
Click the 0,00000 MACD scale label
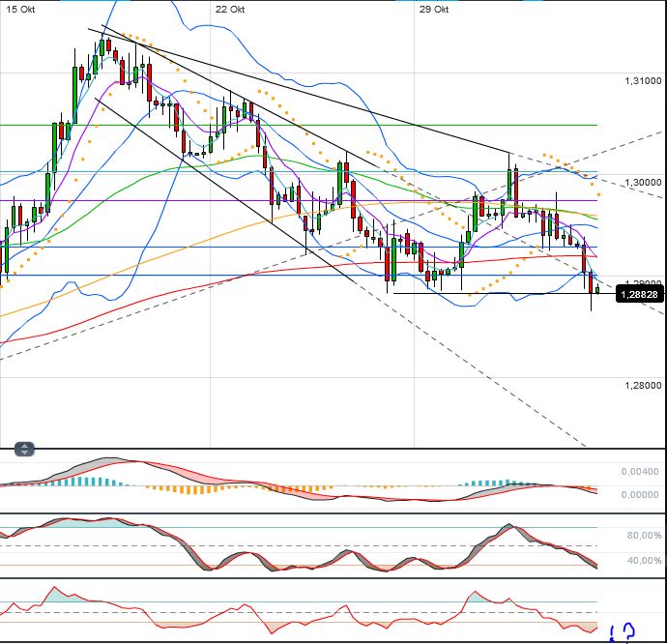click(640, 494)
